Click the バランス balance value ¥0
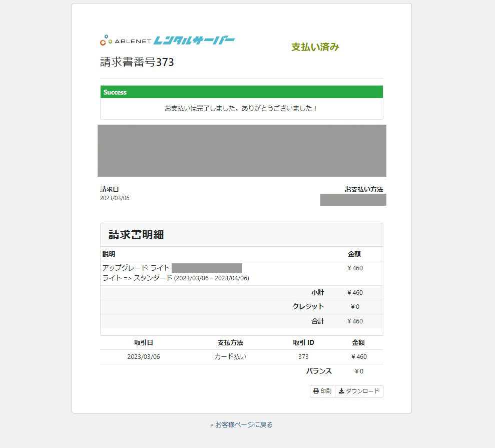This screenshot has width=495, height=448. 358,371
